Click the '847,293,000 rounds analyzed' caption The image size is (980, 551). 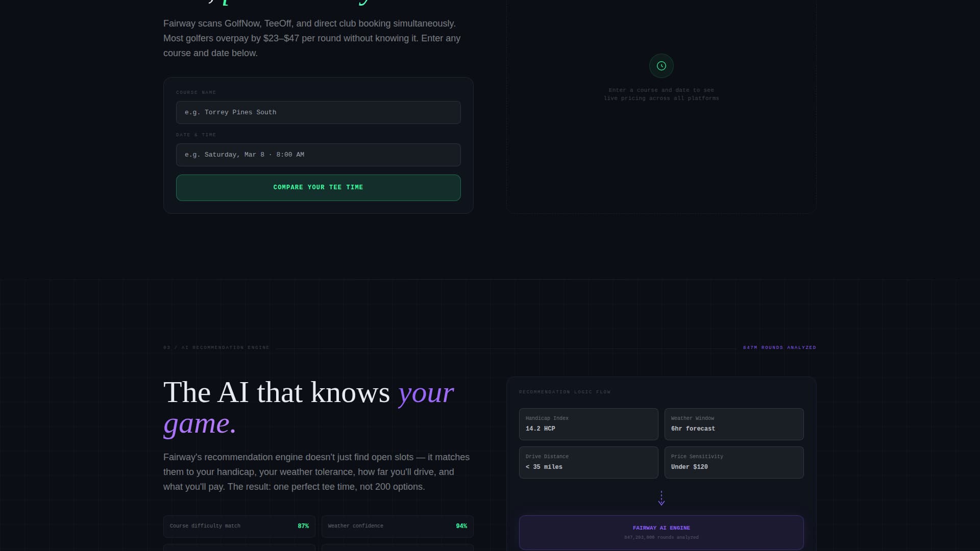[661, 537]
